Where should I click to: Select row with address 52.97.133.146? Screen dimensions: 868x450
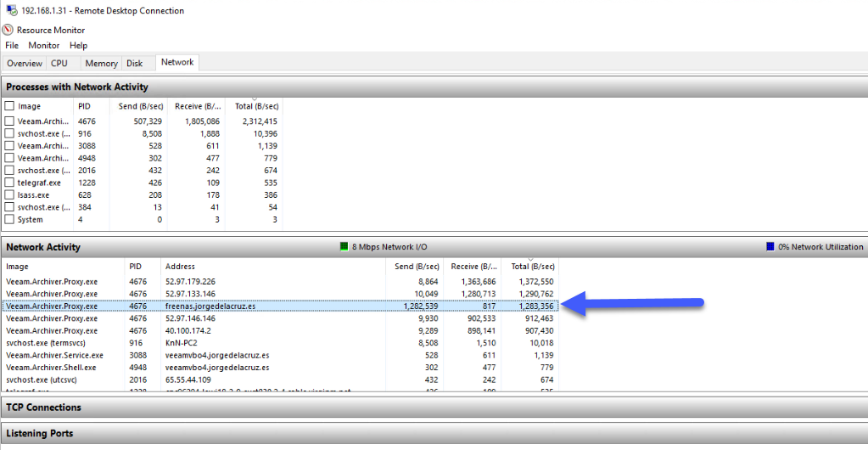[281, 294]
